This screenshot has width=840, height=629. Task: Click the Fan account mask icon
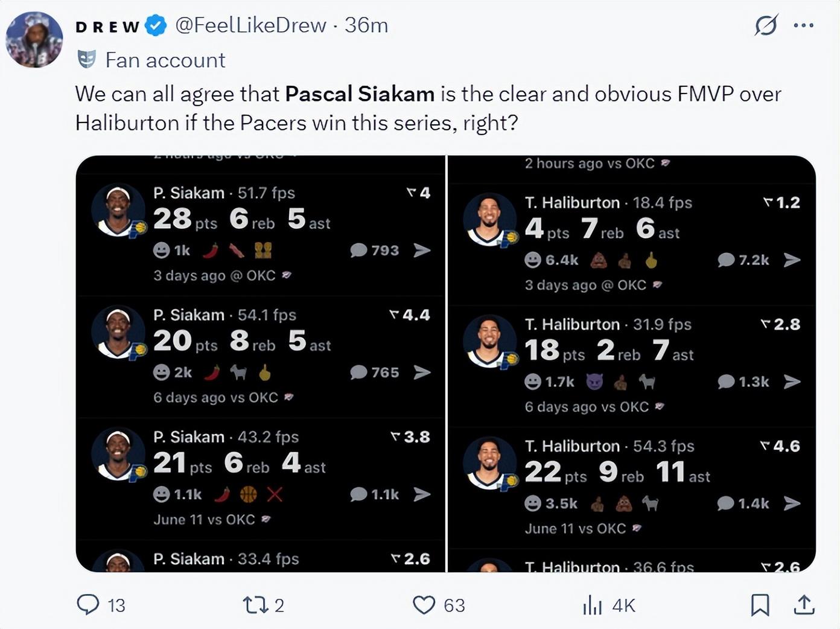(87, 59)
